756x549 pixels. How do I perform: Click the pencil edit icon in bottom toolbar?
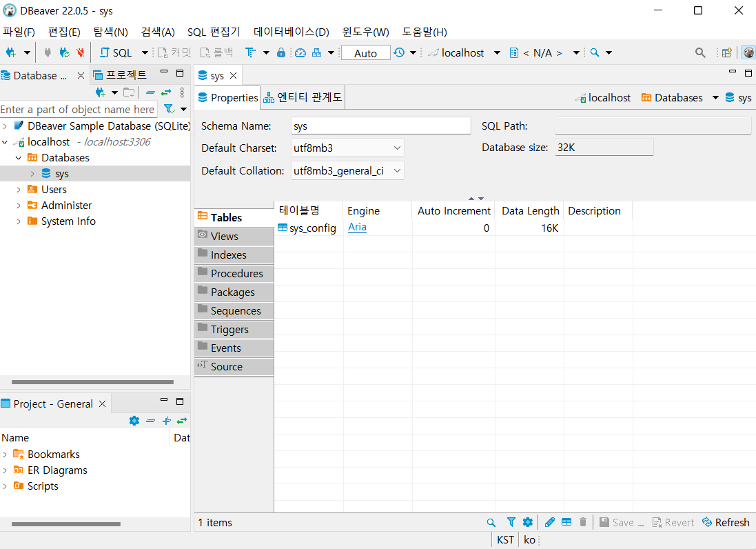coord(550,522)
